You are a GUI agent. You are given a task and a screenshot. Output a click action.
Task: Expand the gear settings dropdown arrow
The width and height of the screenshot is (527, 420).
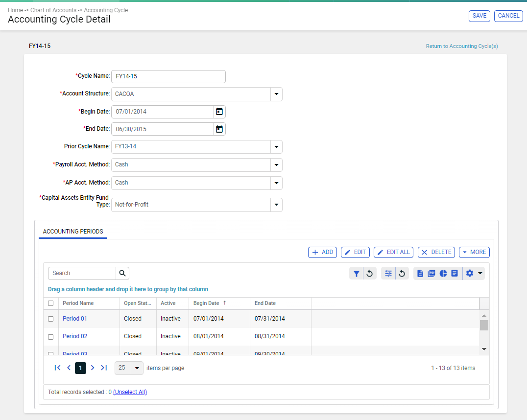pos(480,274)
